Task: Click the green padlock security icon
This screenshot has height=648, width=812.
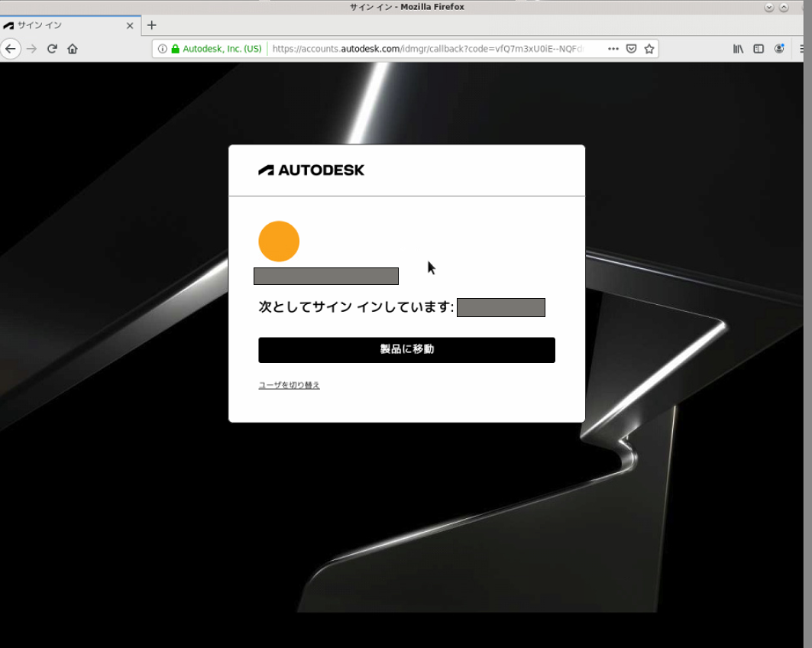Action: 176,49
